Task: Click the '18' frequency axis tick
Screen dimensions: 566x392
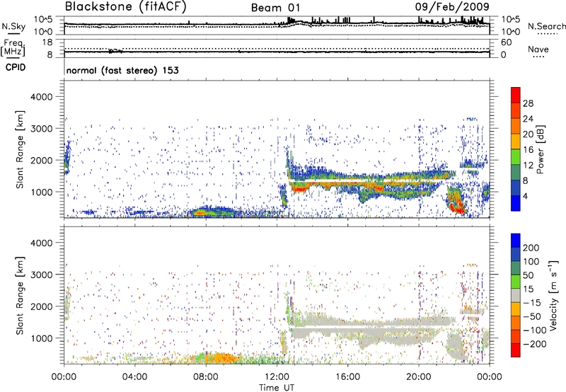Action: coord(47,42)
